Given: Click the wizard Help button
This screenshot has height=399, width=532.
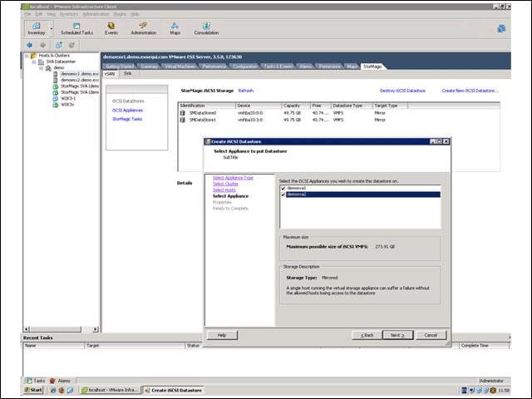Looking at the screenshot, I should [x=222, y=335].
